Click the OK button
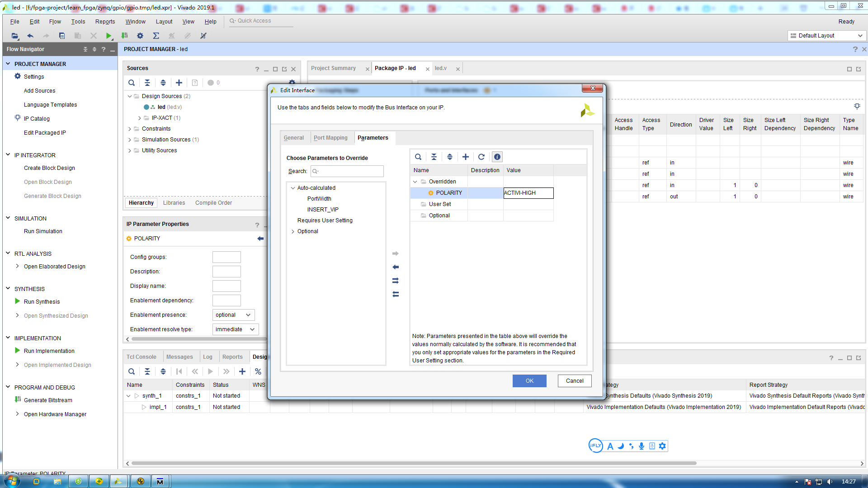This screenshot has width=868, height=488. click(529, 381)
